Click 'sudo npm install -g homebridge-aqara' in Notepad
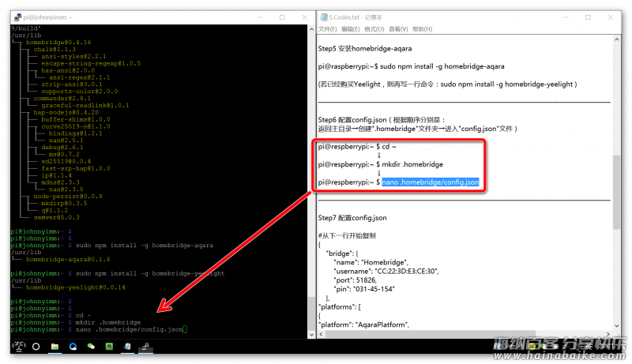 pos(442,66)
